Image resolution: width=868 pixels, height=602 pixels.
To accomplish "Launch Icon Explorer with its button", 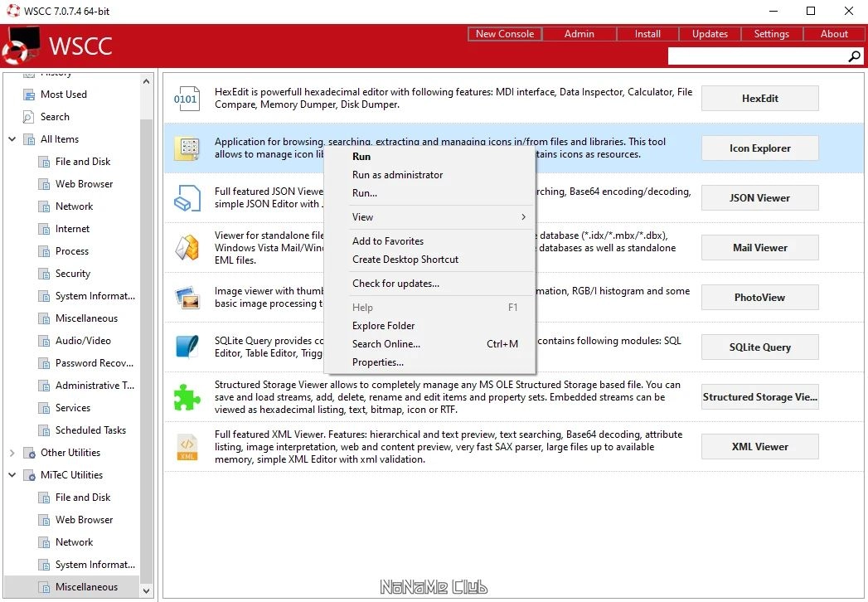I will point(759,148).
